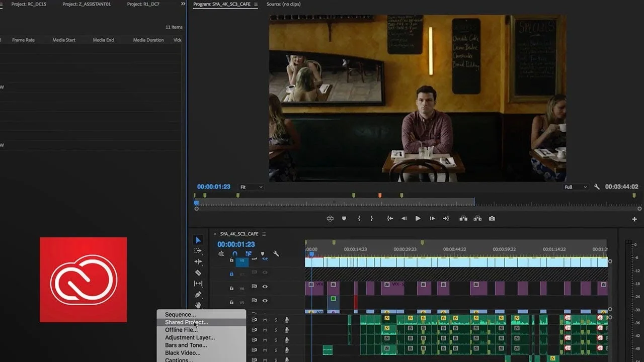Click the Export Frame camera icon
Screen dimensions: 644x362
click(492, 219)
